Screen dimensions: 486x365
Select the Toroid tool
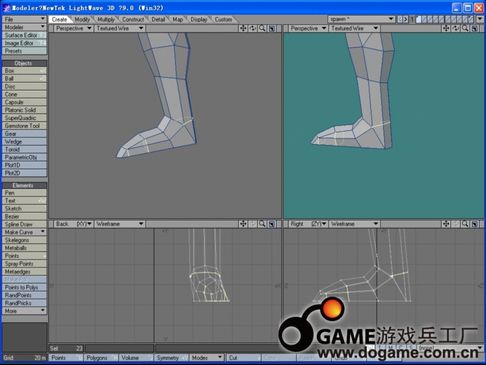click(x=24, y=149)
